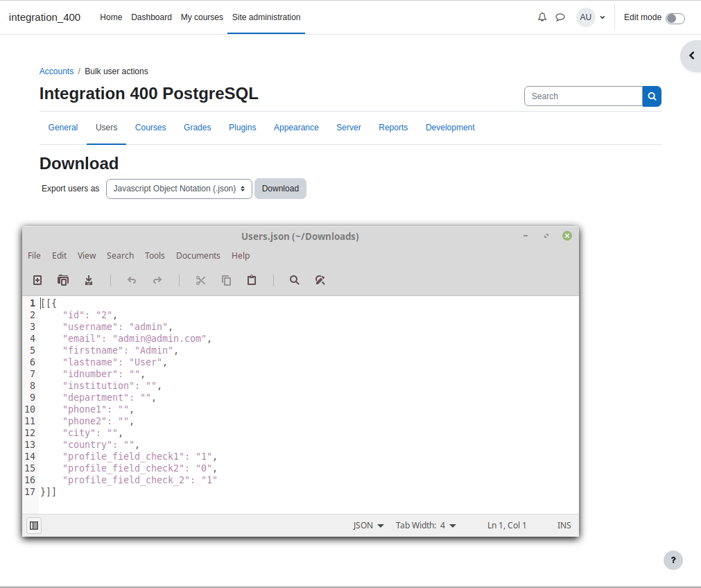Toggle the side panel icon in status bar

tap(34, 526)
